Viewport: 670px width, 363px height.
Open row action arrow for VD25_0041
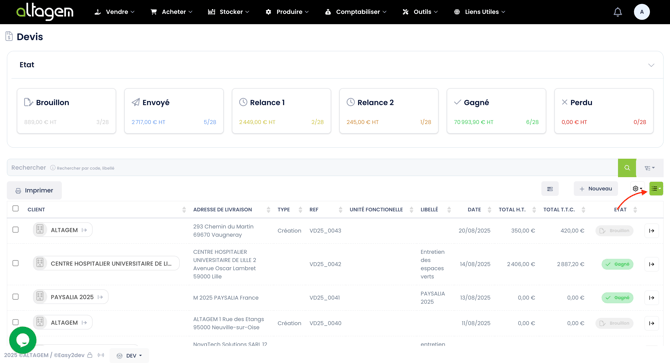click(x=651, y=298)
